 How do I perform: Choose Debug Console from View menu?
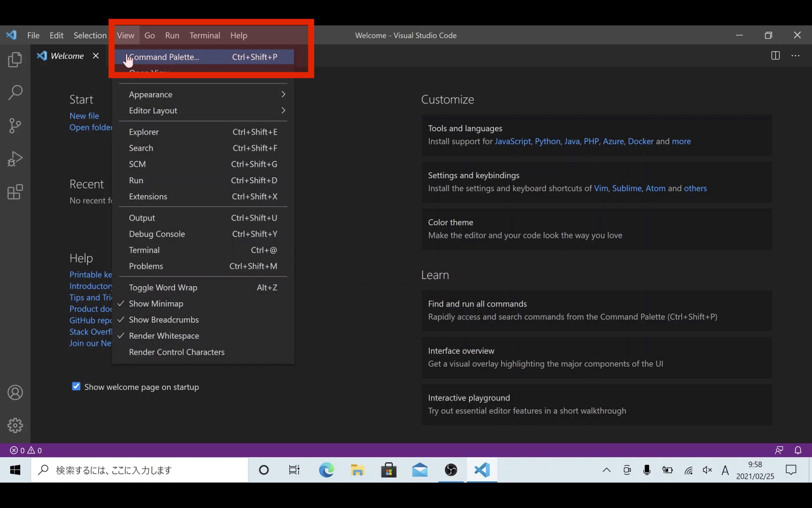(203, 234)
